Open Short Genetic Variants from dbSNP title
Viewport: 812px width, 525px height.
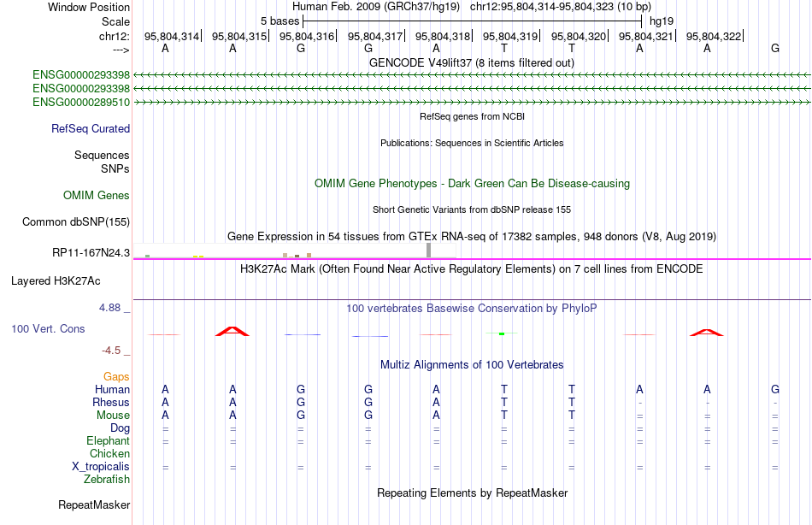(x=472, y=209)
